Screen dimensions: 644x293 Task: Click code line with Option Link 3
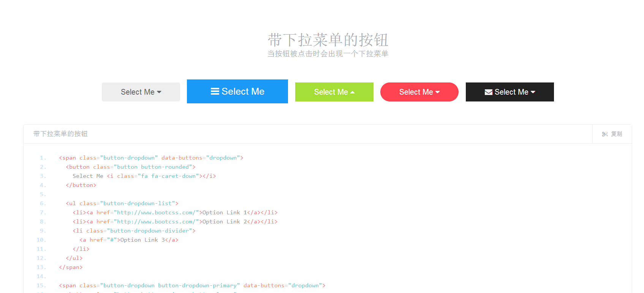(129, 240)
